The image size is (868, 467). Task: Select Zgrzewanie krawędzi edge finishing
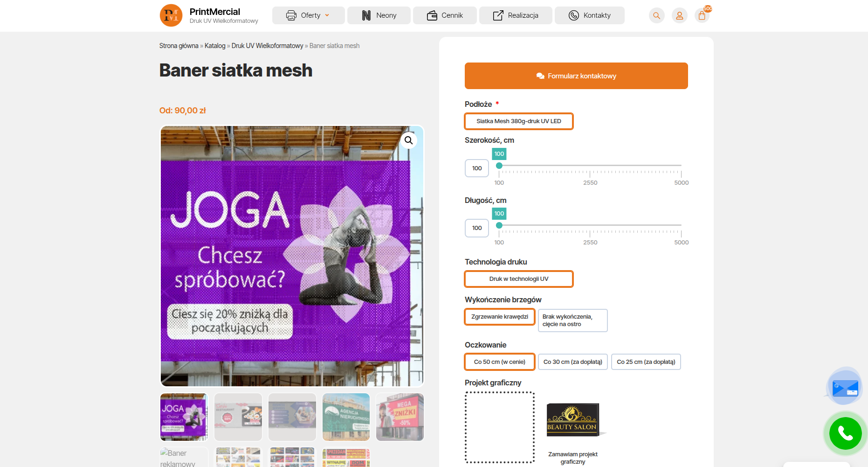pyautogui.click(x=499, y=317)
